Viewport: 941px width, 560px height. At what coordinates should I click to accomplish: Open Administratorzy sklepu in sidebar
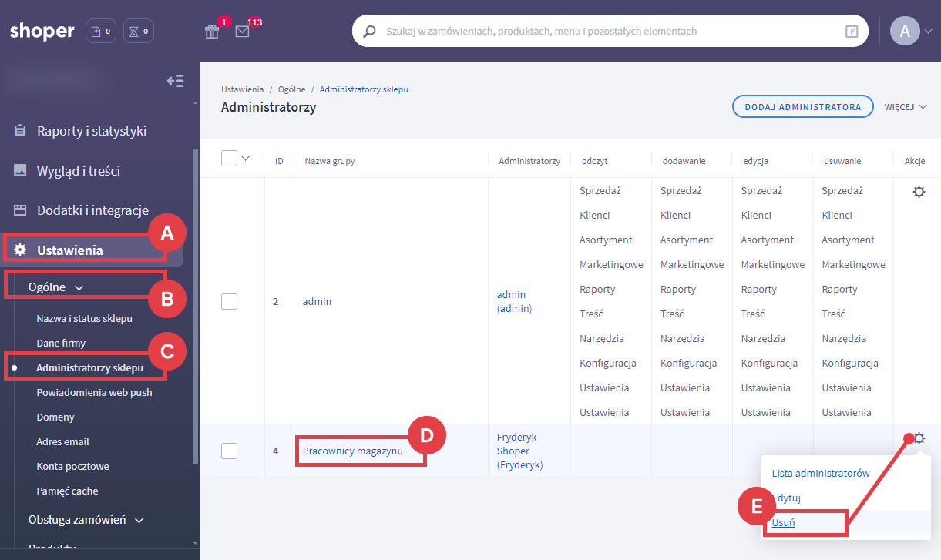pyautogui.click(x=89, y=367)
